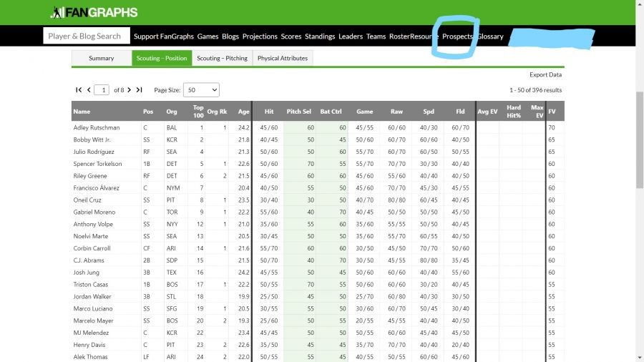Go to previous page of results
The width and height of the screenshot is (644, 362).
click(x=89, y=90)
